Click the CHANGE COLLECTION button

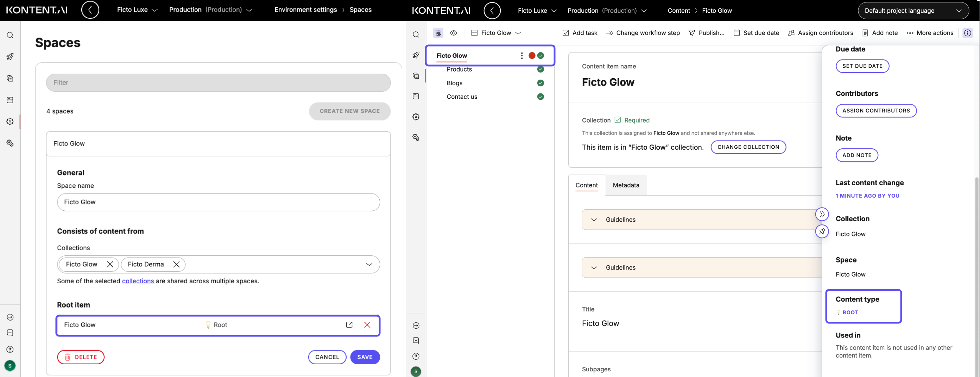coord(748,147)
